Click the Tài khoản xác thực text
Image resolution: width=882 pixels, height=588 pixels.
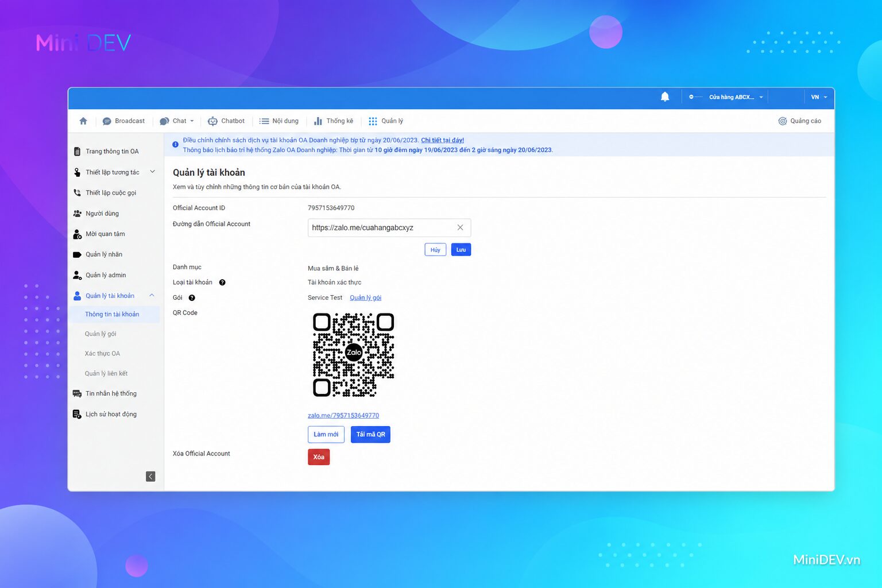[335, 283]
